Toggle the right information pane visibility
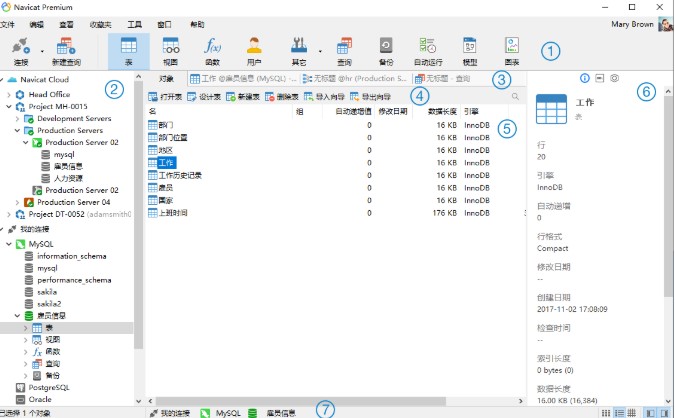The height and width of the screenshot is (418, 675). (x=664, y=412)
